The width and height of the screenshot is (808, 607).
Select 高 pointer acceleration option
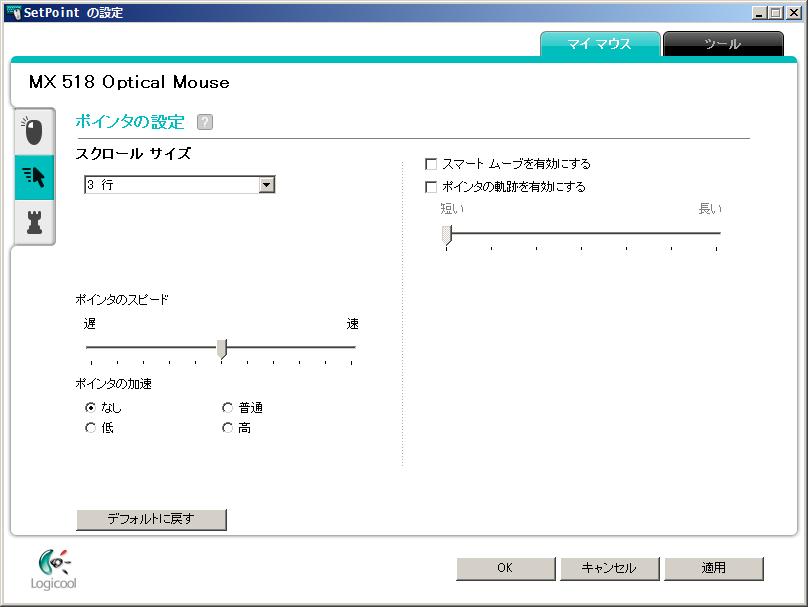[228, 428]
